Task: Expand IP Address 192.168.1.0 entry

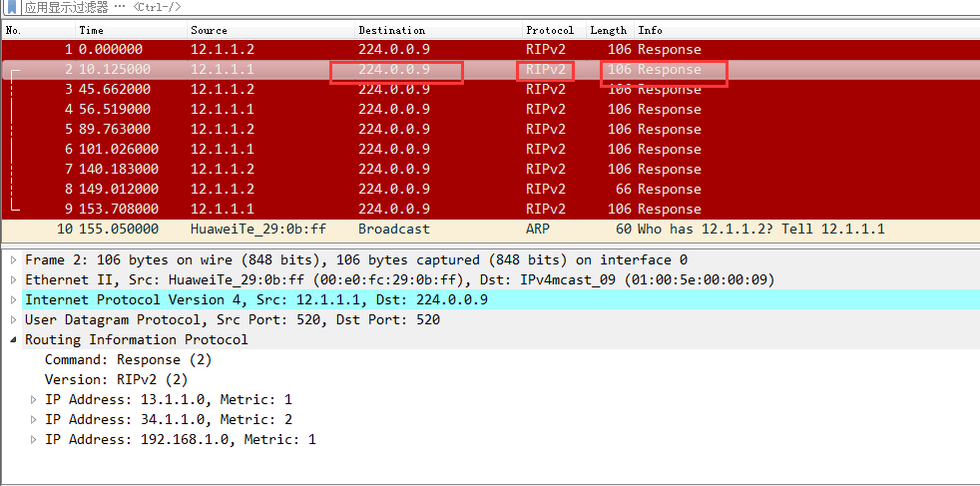Action: coord(34,440)
